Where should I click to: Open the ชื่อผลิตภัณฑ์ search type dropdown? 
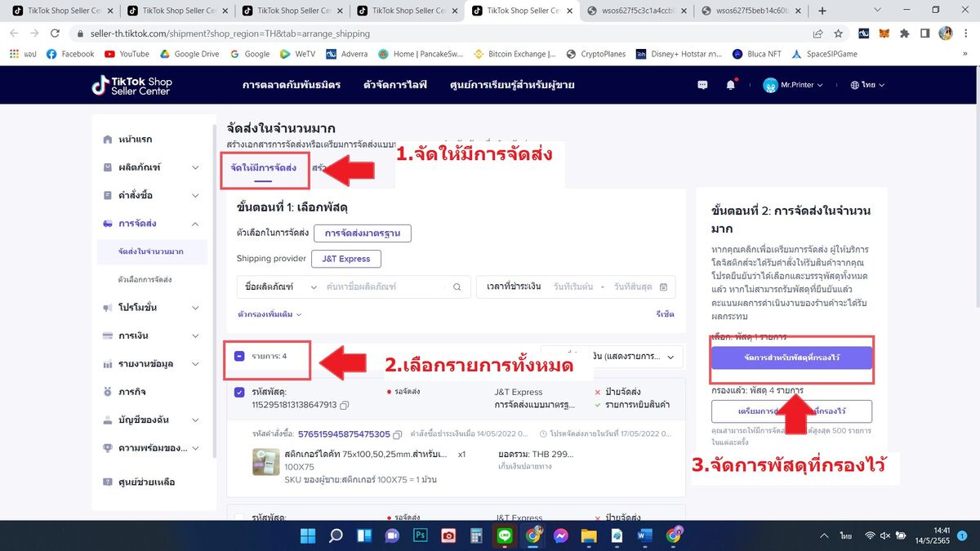(280, 287)
